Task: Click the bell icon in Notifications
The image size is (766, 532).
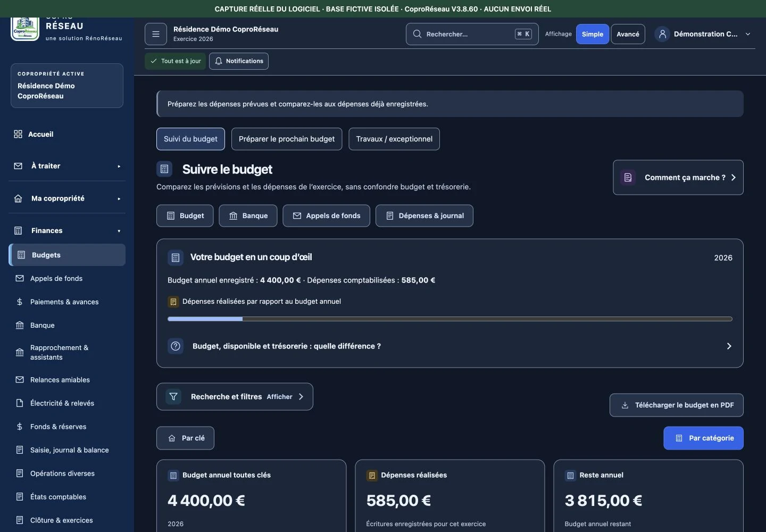Action: [x=219, y=61]
